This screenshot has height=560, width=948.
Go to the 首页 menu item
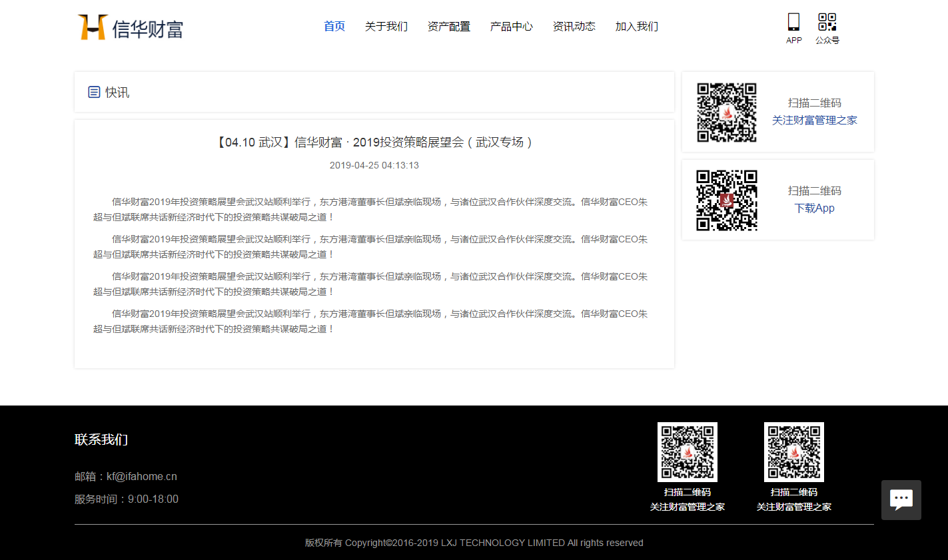334,27
